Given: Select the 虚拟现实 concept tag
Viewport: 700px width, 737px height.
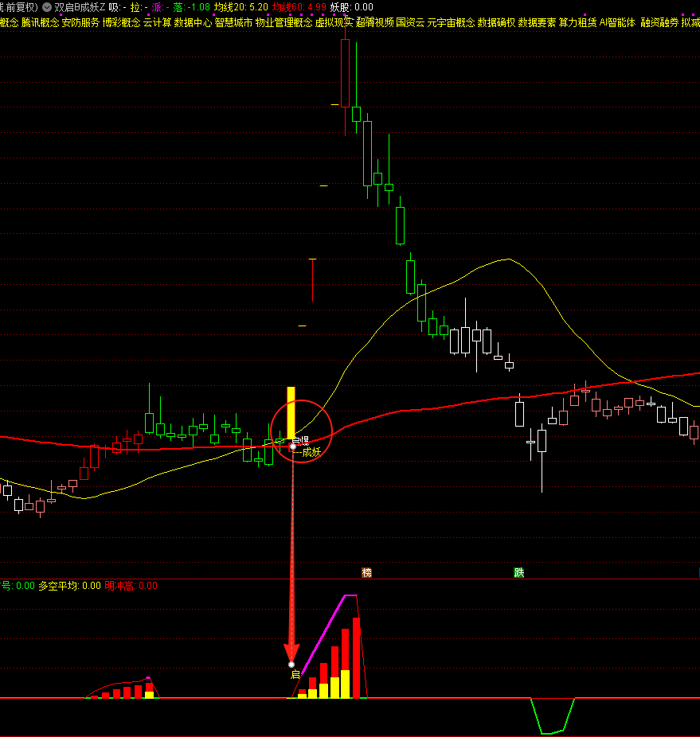Looking at the screenshot, I should coord(334,22).
